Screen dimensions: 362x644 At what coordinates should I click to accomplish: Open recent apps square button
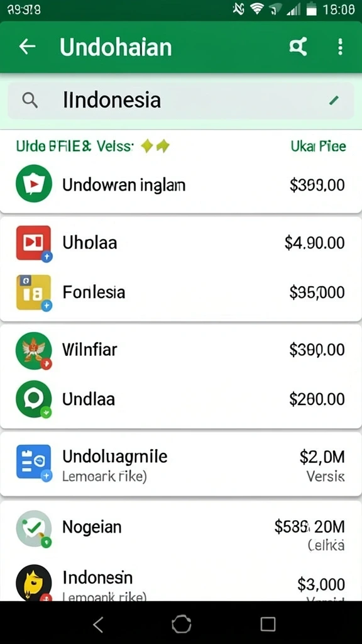[268, 625]
